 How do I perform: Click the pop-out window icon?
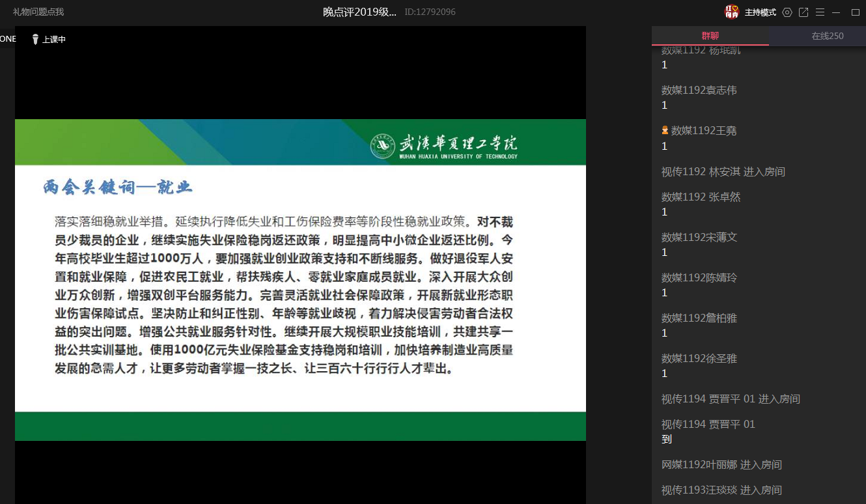[803, 12]
